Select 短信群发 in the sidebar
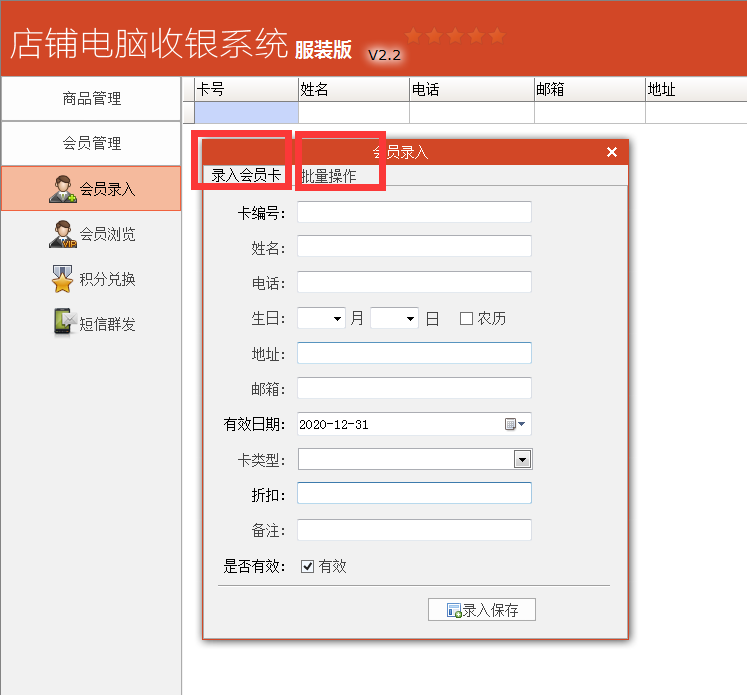747x695 pixels. pyautogui.click(x=91, y=323)
